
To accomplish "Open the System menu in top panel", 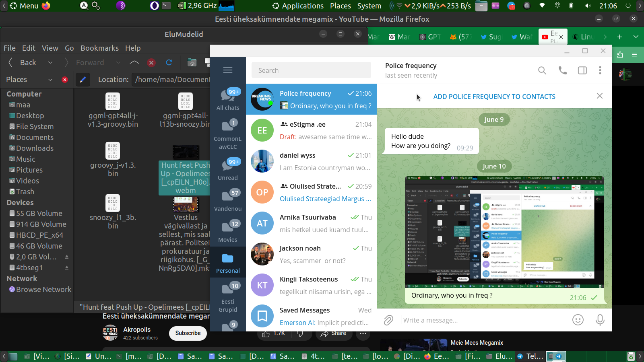I will 369,6.
